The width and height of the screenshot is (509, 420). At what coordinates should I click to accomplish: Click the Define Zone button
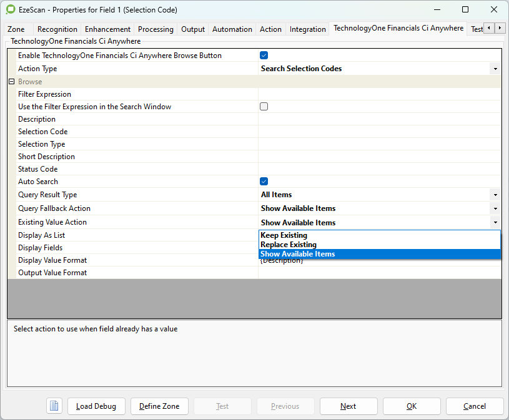click(x=159, y=406)
